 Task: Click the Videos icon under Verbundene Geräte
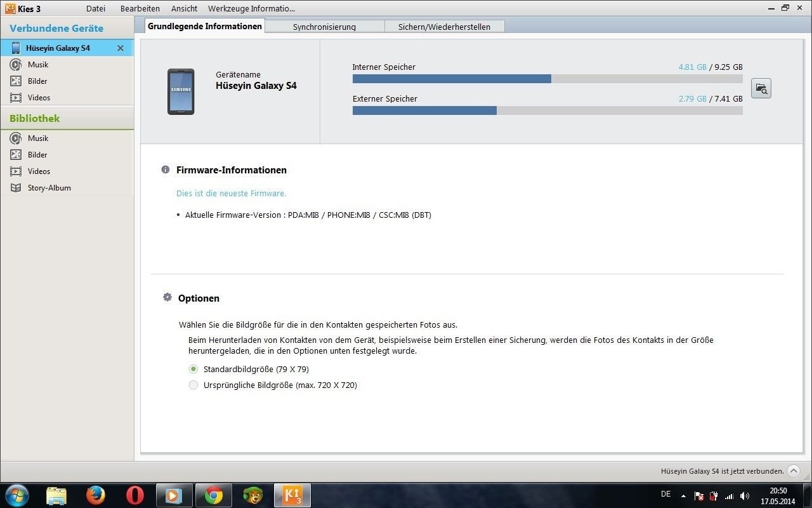[x=16, y=98]
